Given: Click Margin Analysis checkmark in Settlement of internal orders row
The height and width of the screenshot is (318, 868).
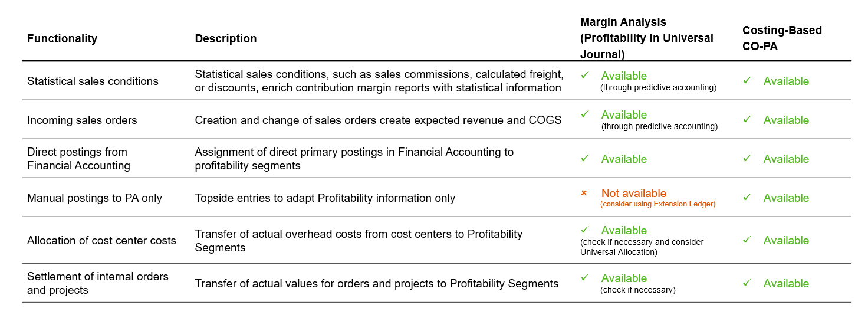Looking at the screenshot, I should coord(584,278).
